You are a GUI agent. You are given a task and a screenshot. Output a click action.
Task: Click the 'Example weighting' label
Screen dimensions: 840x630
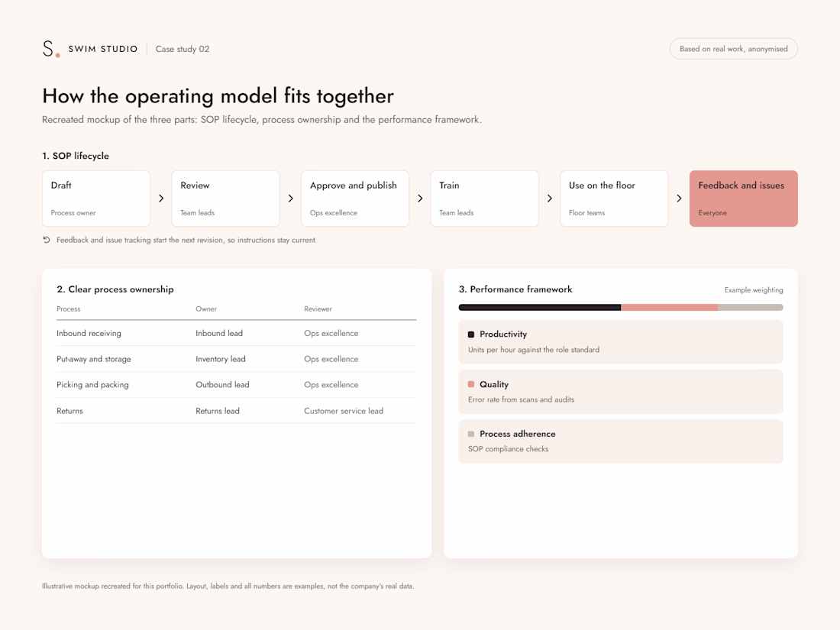754,290
